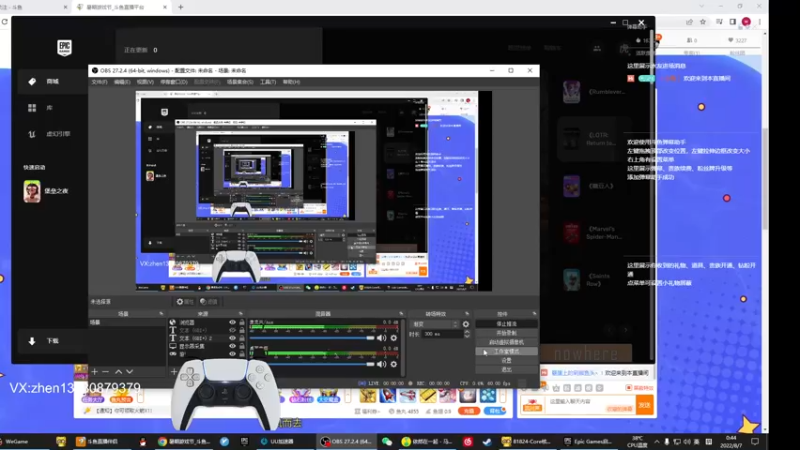Toggle lock on 显示器采集 source
This screenshot has height=450, width=800.
pyautogui.click(x=242, y=346)
